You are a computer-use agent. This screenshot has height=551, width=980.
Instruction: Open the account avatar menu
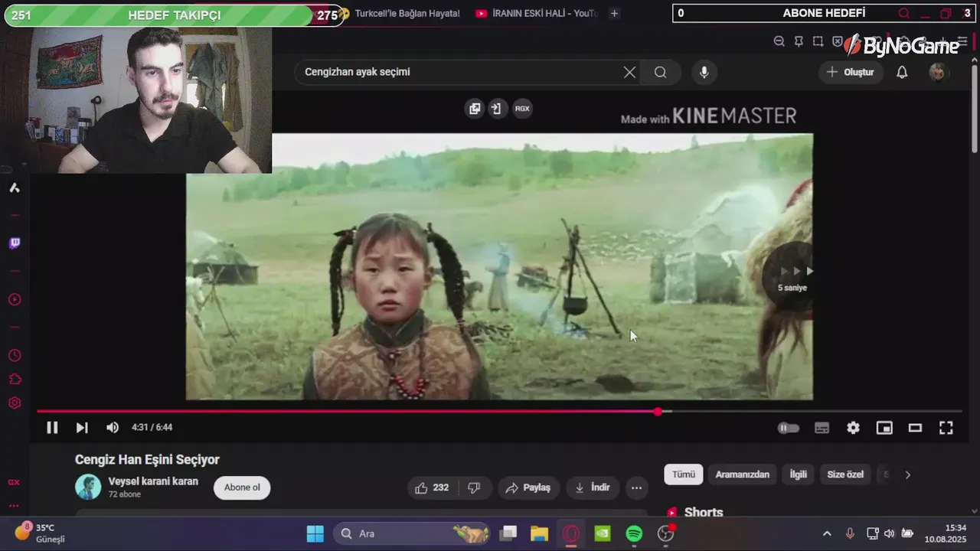click(x=939, y=72)
